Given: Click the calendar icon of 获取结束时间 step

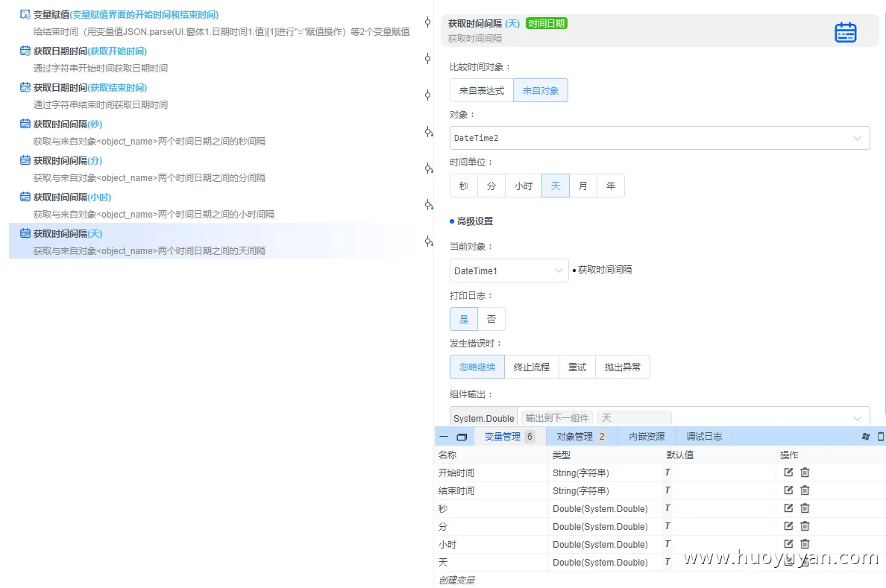Looking at the screenshot, I should click(x=25, y=87).
